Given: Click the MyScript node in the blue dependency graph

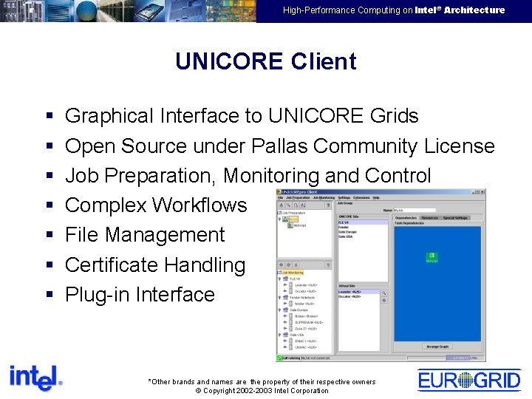Looking at the screenshot, I should 432,257.
